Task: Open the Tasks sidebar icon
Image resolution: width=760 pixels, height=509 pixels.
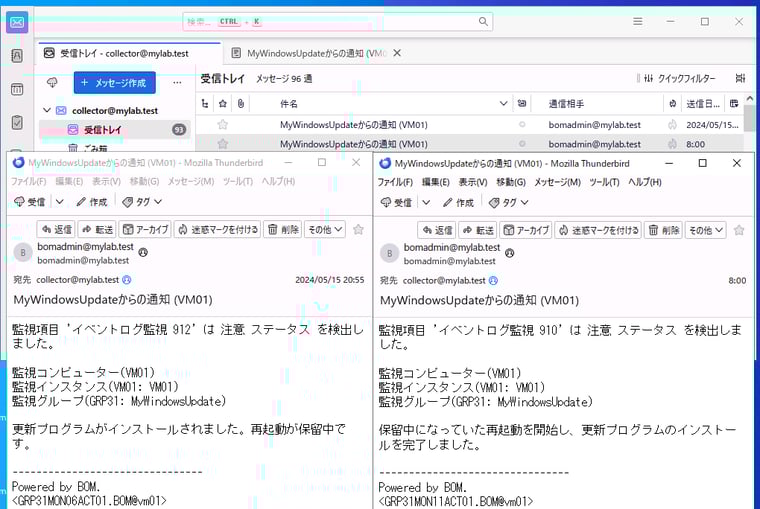Action: [x=17, y=122]
